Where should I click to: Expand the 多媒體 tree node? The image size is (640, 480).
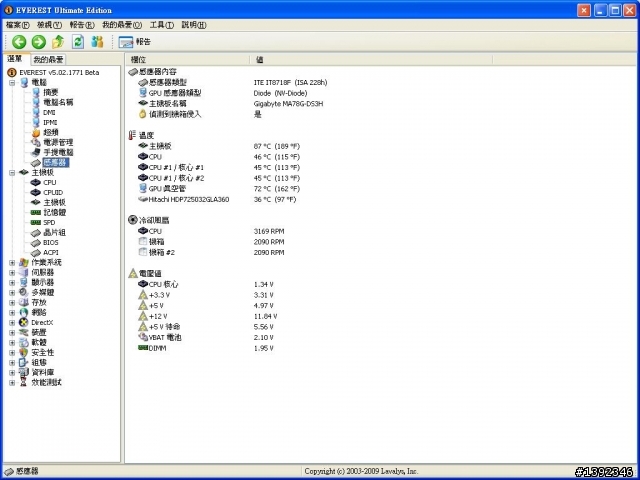(x=12, y=293)
